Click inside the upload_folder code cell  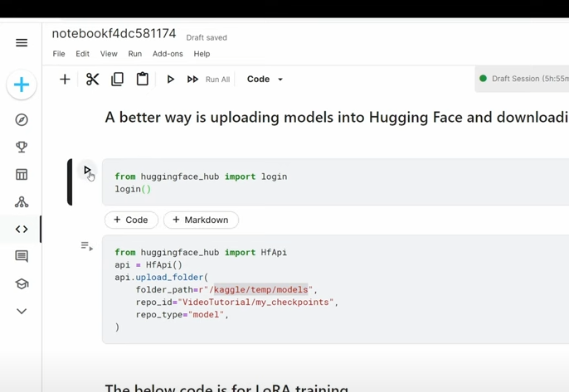click(335, 289)
